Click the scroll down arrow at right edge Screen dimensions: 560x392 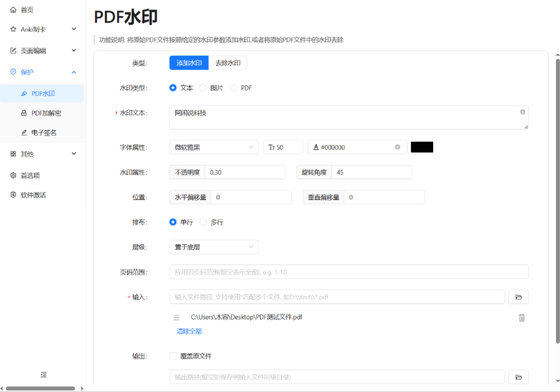click(x=557, y=381)
